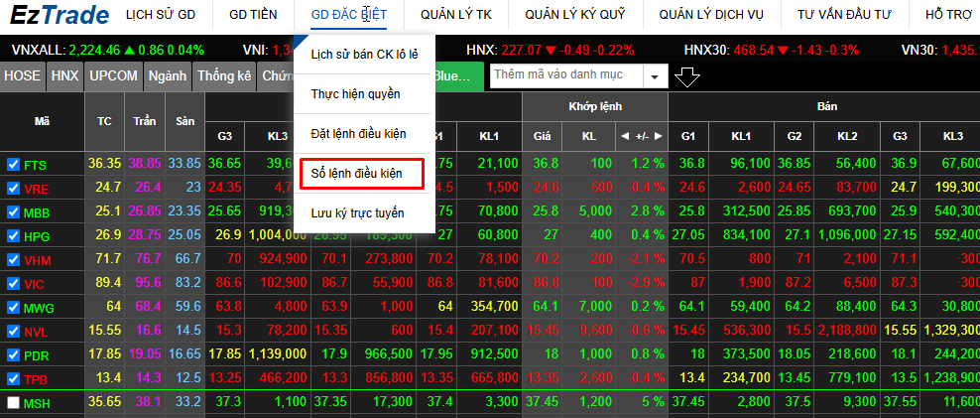Click the green Blue... watchlist button
Screen dimensions: 980x418
458,76
